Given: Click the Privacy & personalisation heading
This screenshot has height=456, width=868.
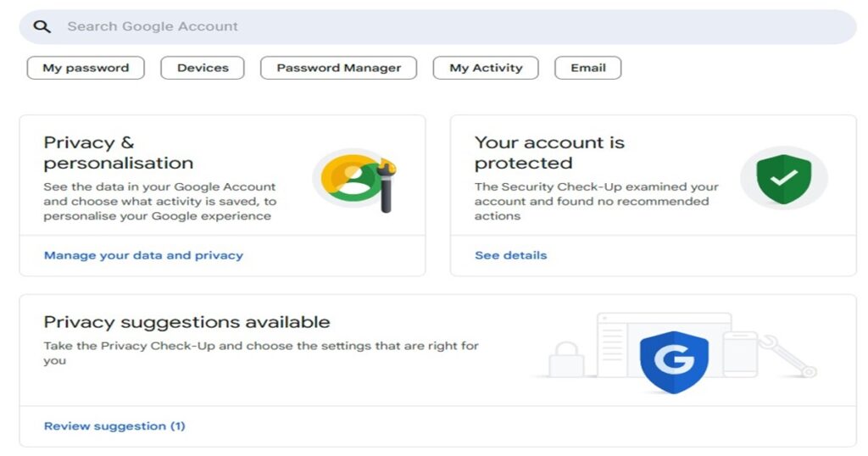Looking at the screenshot, I should pyautogui.click(x=119, y=153).
